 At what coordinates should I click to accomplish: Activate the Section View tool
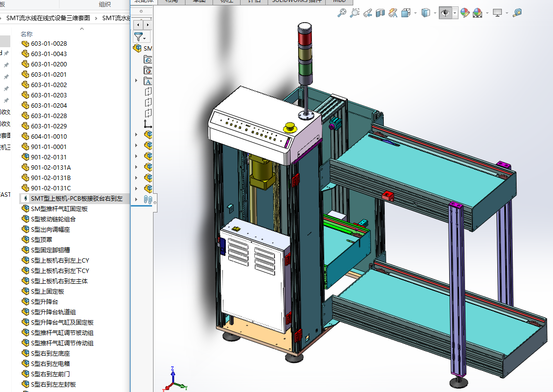380,13
